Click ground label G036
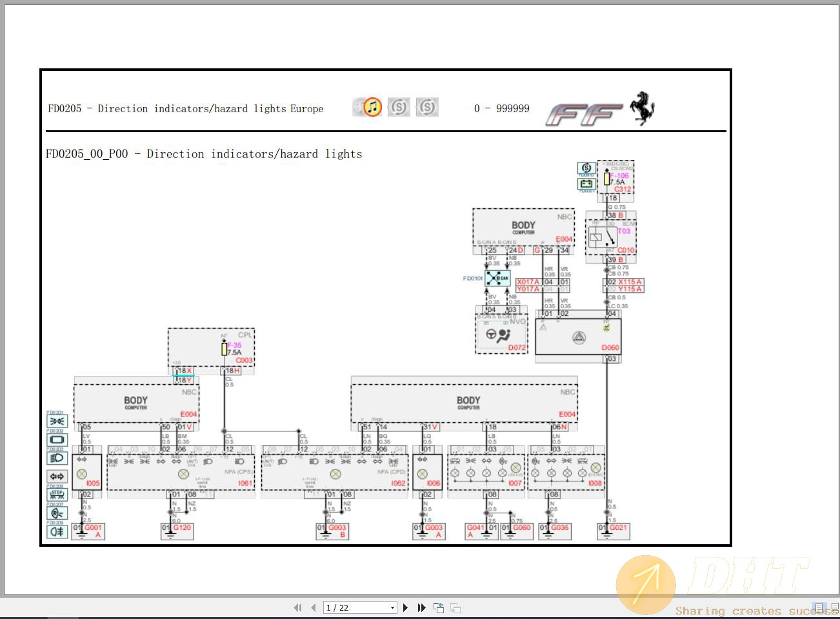 [x=559, y=527]
